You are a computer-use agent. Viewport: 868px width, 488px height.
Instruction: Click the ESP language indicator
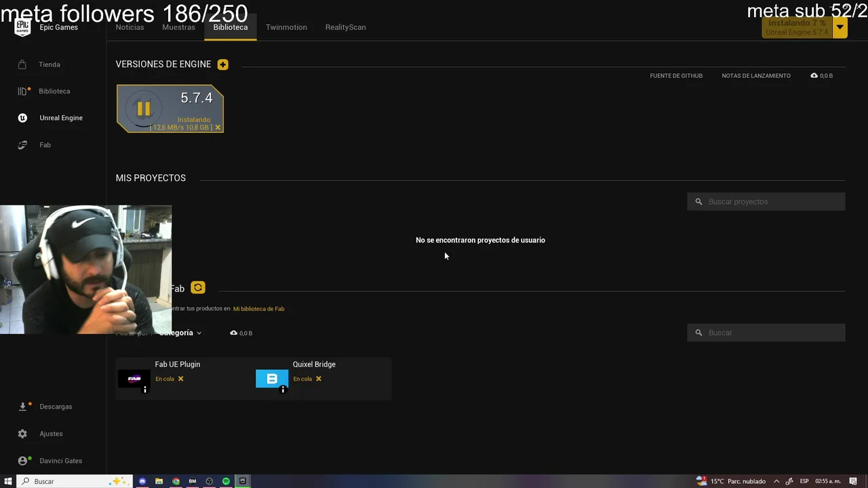(804, 481)
